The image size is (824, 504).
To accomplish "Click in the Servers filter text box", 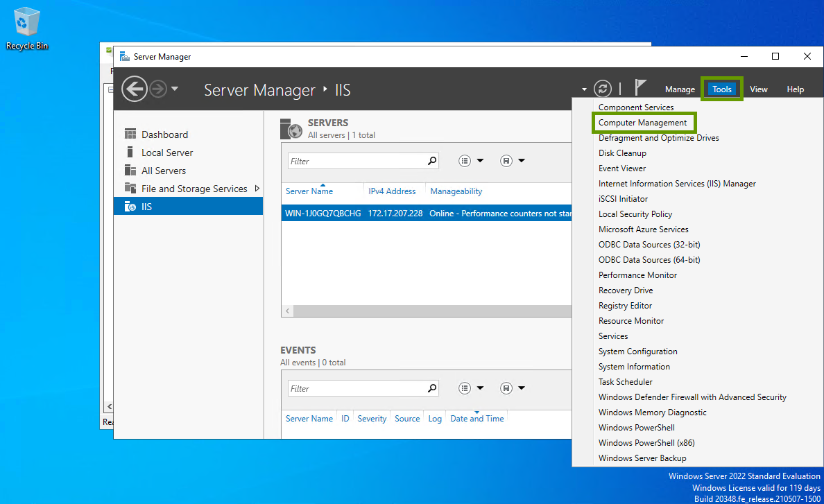I will pos(357,161).
